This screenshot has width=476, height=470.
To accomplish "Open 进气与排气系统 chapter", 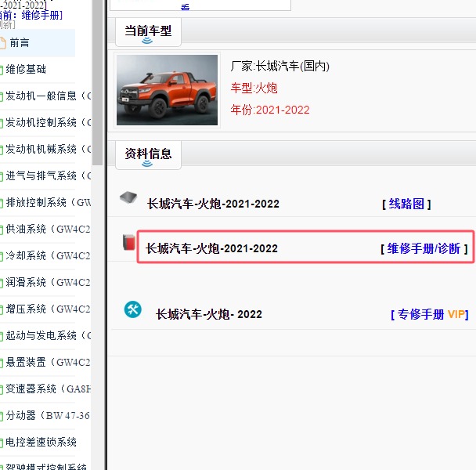I will click(x=48, y=175).
